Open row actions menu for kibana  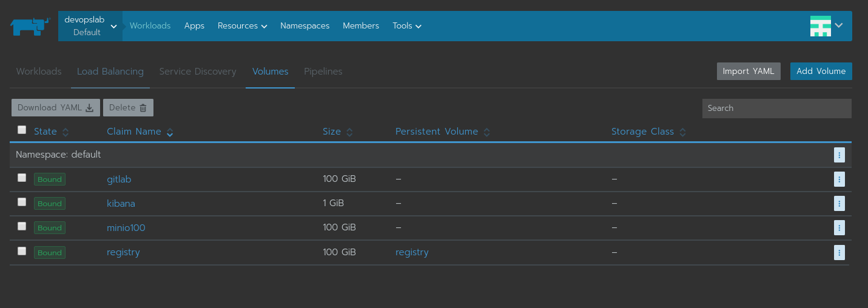(839, 203)
